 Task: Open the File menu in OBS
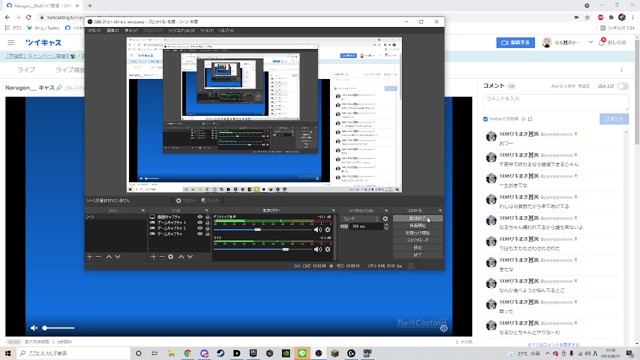pos(94,31)
